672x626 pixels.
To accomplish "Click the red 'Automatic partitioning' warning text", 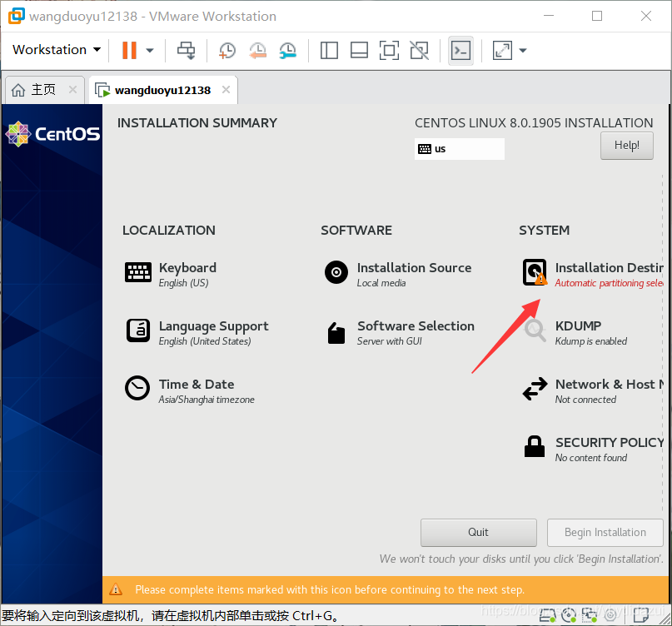I will point(609,283).
